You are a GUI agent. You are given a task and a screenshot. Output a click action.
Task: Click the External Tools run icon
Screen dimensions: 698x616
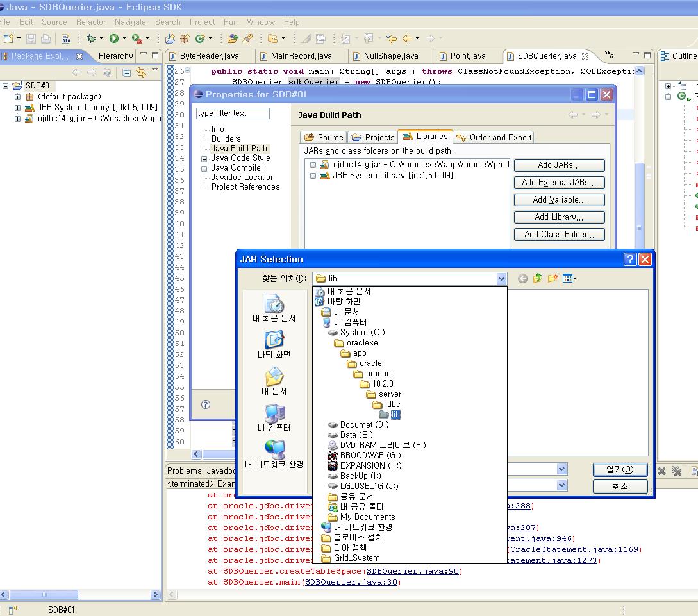[137, 38]
